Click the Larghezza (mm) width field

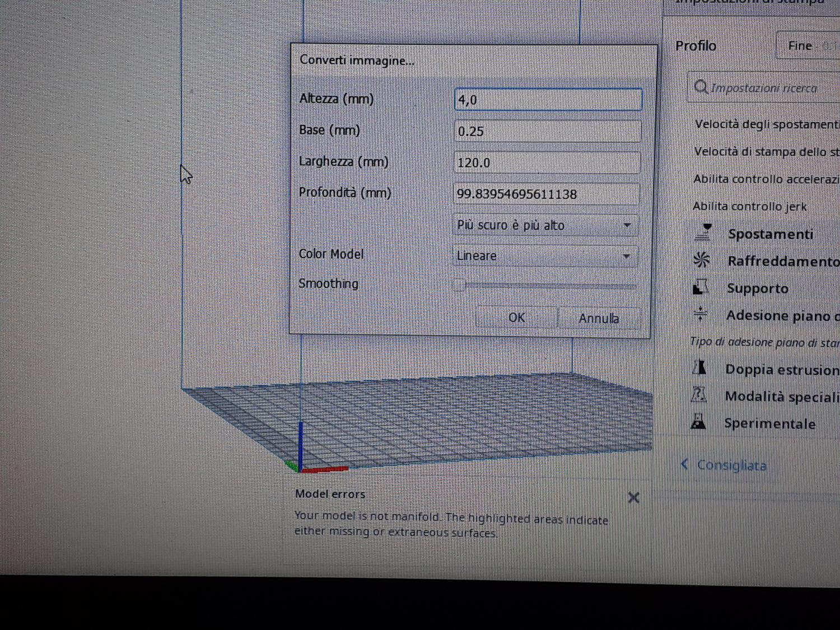coord(547,162)
